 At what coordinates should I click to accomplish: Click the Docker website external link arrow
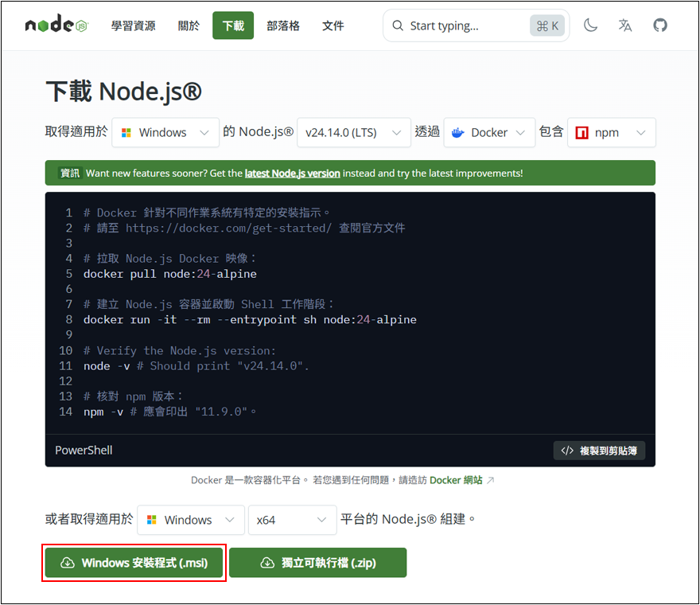(x=490, y=480)
